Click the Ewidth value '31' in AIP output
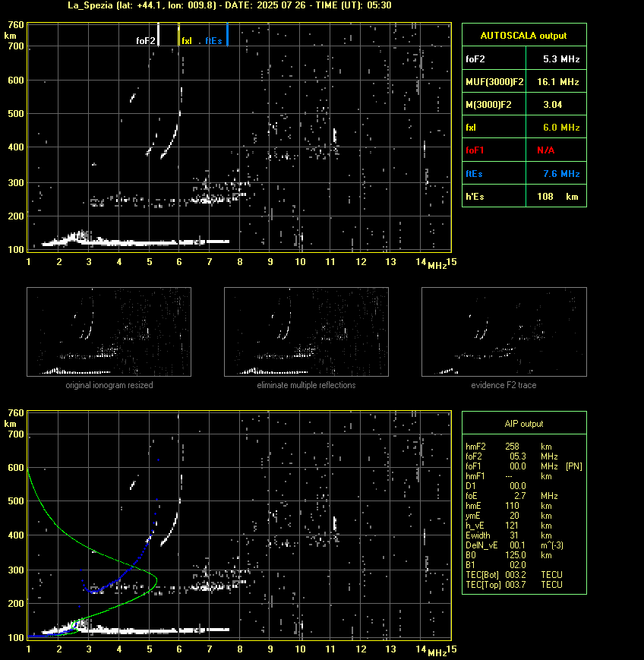 [514, 535]
